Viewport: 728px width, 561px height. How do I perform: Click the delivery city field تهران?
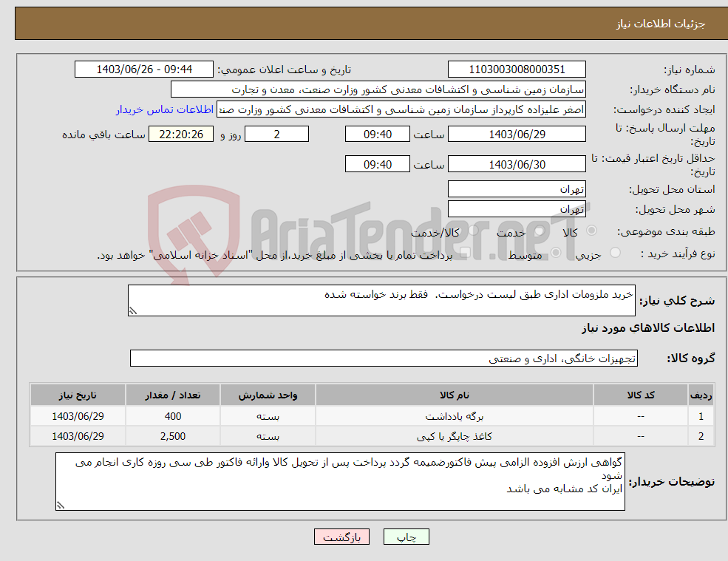[517, 209]
